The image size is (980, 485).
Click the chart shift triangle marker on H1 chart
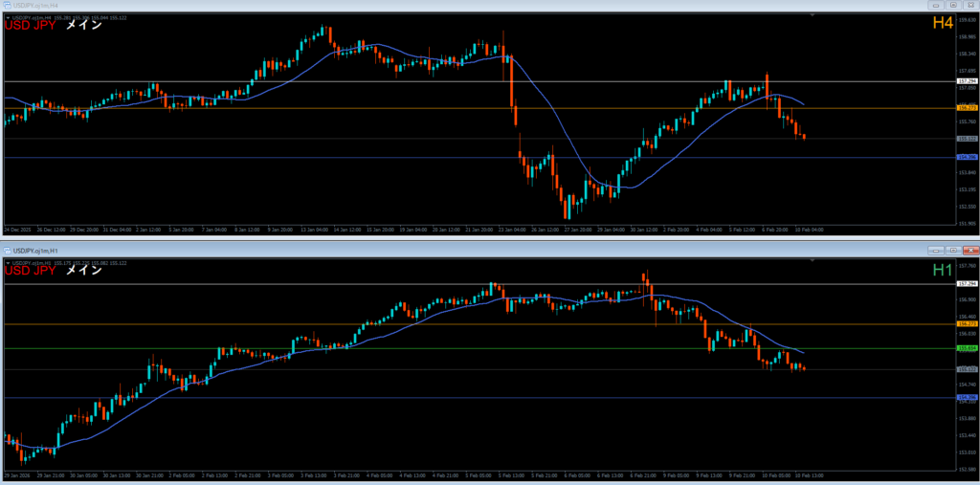click(811, 262)
